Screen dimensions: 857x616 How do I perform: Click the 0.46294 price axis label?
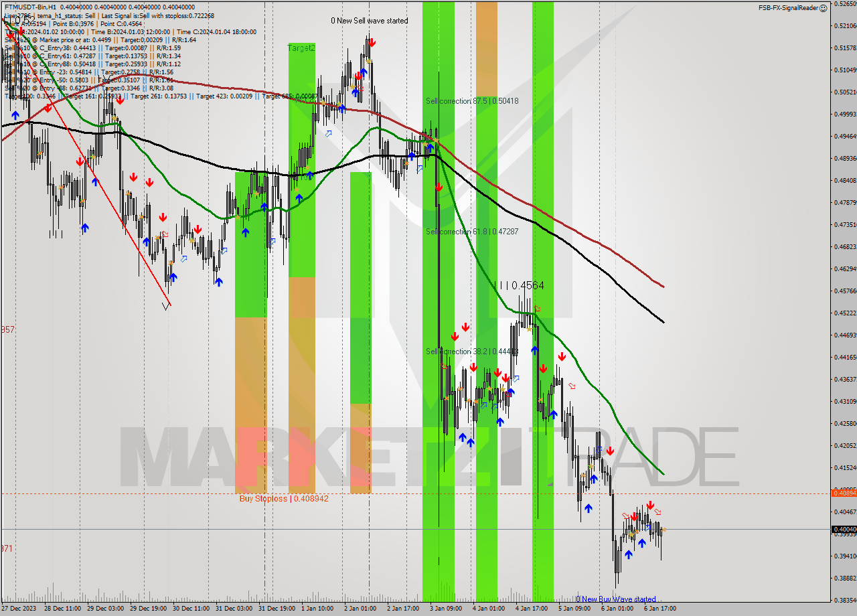[x=846, y=269]
